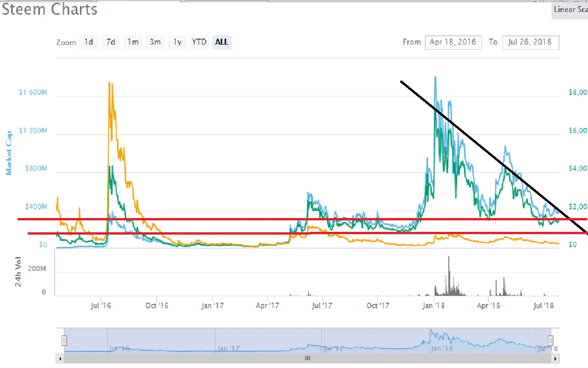Image resolution: width=588 pixels, height=368 pixels.
Task: Select the 3m zoom range
Action: coord(155,42)
